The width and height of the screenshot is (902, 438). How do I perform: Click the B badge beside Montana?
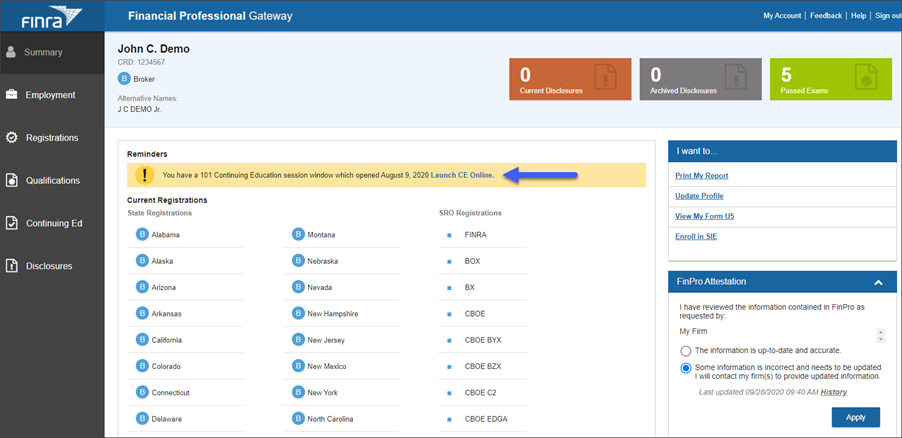click(x=298, y=234)
